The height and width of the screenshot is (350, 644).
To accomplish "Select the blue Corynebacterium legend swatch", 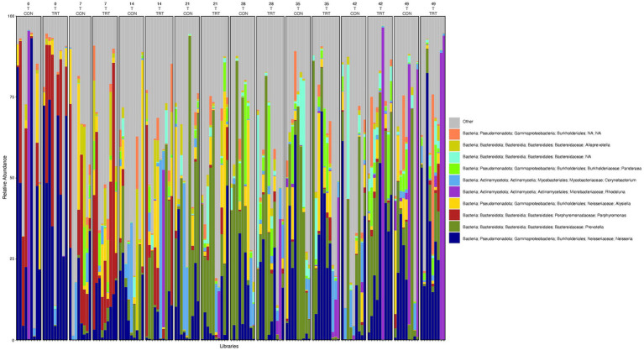I will 454,180.
